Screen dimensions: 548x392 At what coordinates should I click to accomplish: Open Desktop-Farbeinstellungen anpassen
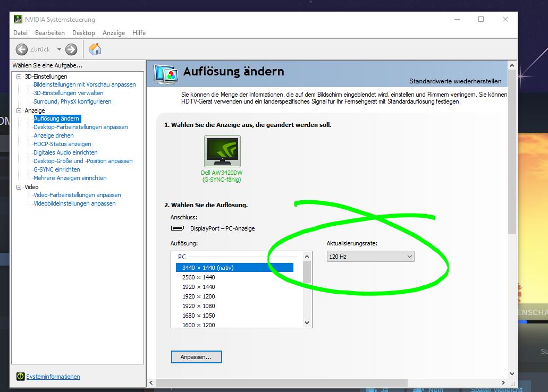point(81,127)
